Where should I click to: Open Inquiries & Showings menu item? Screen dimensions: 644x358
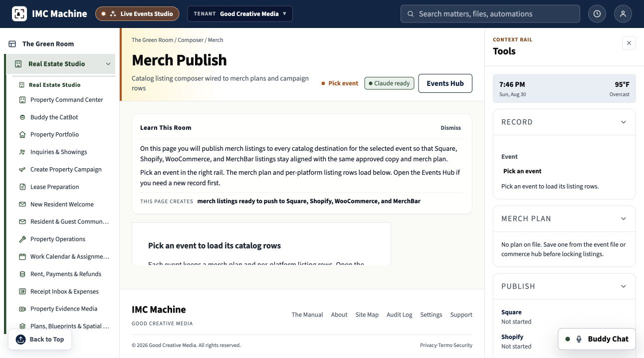coord(59,152)
